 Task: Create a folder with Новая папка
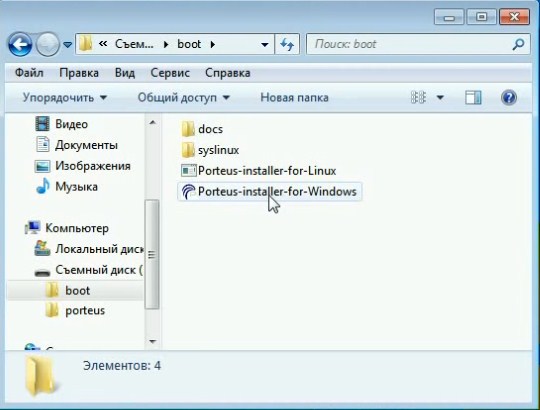tap(294, 98)
